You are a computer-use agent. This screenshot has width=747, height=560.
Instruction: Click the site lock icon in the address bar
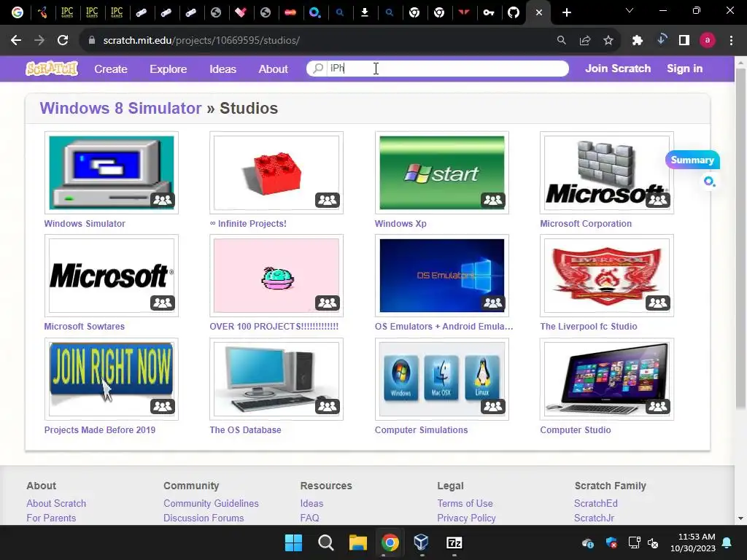92,41
